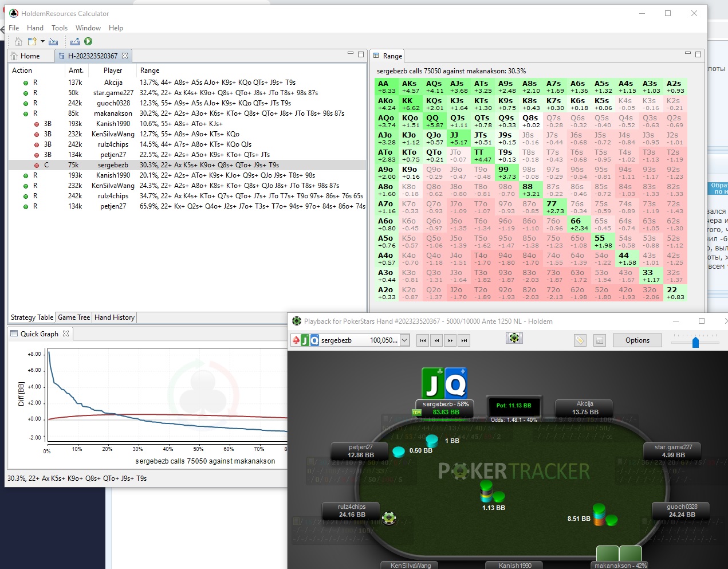The width and height of the screenshot is (728, 569).
Task: Click the guoch0328 seat with 24.24 BB
Action: 682,511
